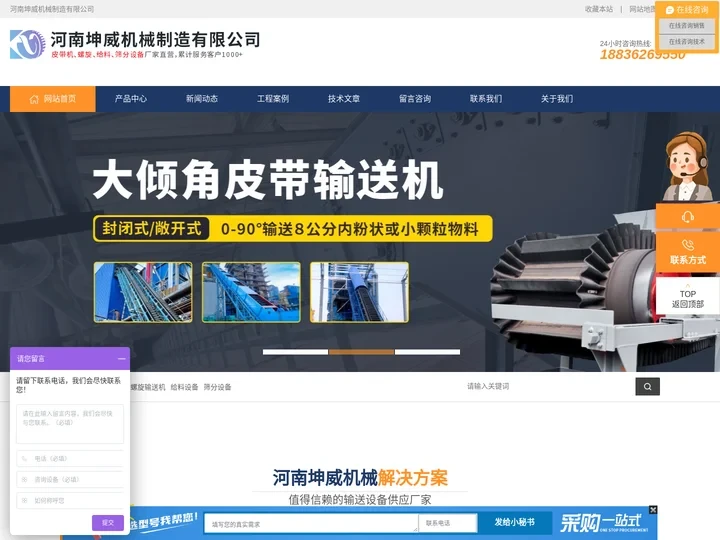
Task: Select the third banner slide indicator
Action: (x=428, y=352)
